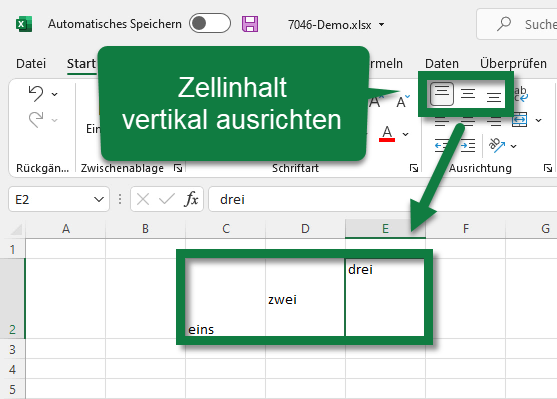
Task: Select column C header
Action: (x=226, y=228)
